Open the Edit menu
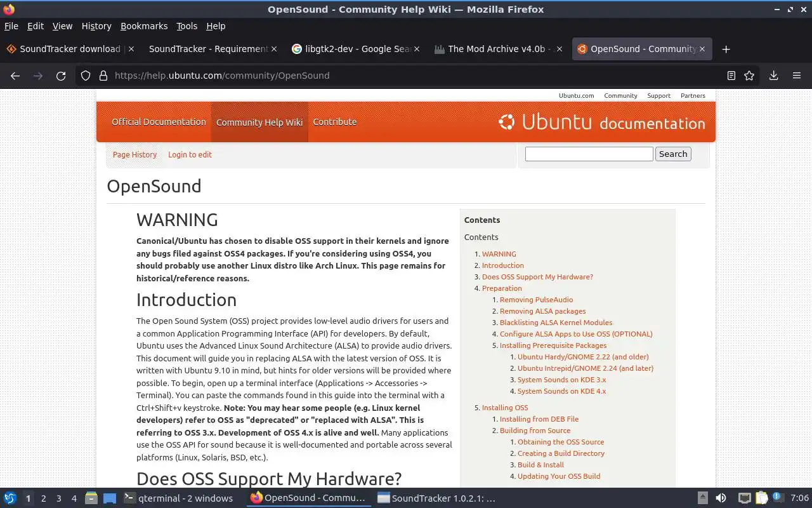Screen dimensions: 812x508 tap(36, 26)
